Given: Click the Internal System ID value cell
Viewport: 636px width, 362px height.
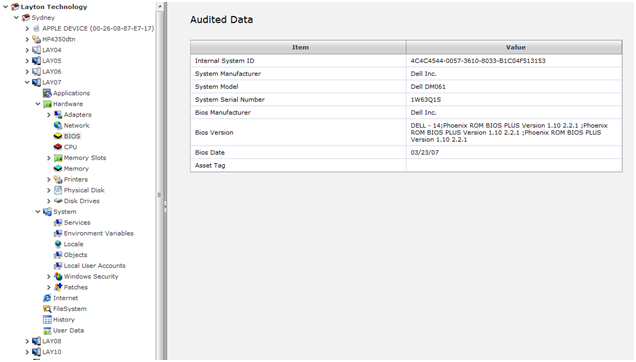Looking at the screenshot, I should pos(514,60).
